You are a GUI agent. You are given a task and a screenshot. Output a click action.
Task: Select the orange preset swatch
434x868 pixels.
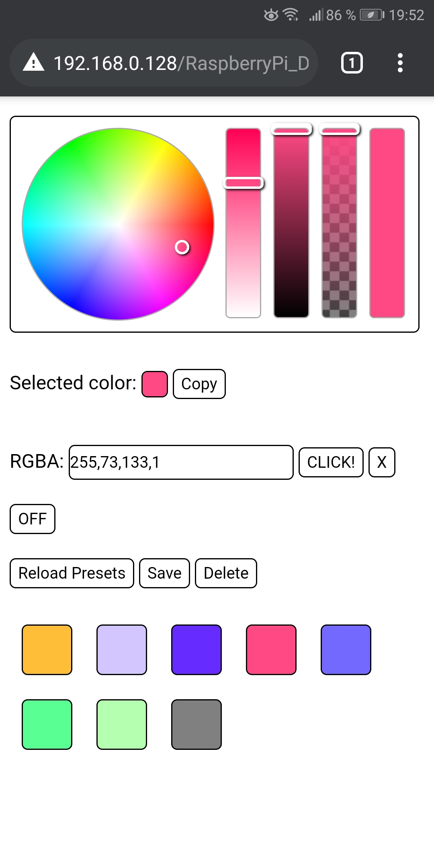pyautogui.click(x=47, y=649)
